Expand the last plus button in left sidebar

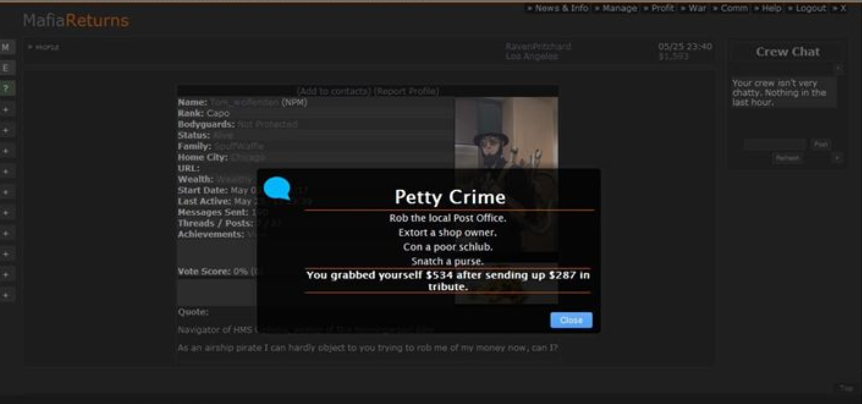point(6,295)
